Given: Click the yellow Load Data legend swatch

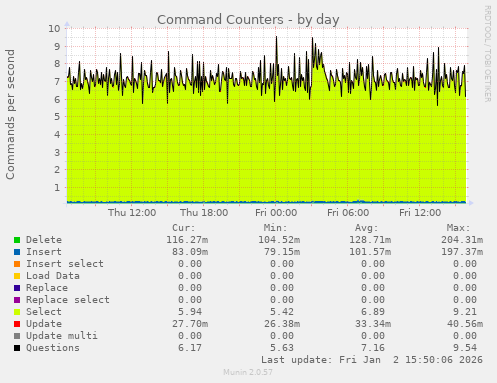Looking at the screenshot, I should pyautogui.click(x=17, y=276).
